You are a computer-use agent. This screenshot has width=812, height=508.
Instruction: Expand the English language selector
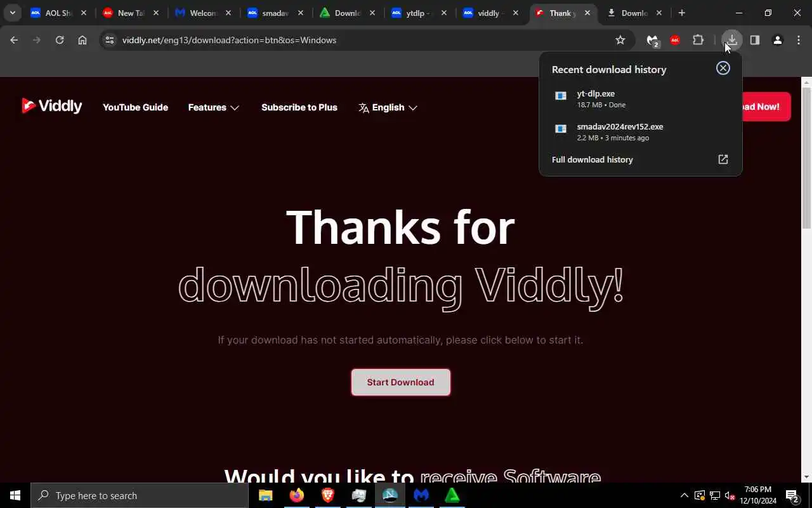[x=388, y=107]
